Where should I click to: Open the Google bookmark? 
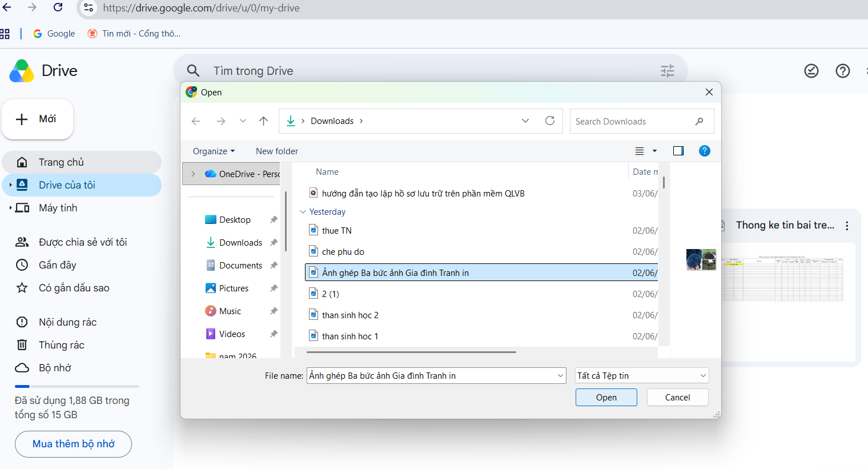click(x=54, y=34)
